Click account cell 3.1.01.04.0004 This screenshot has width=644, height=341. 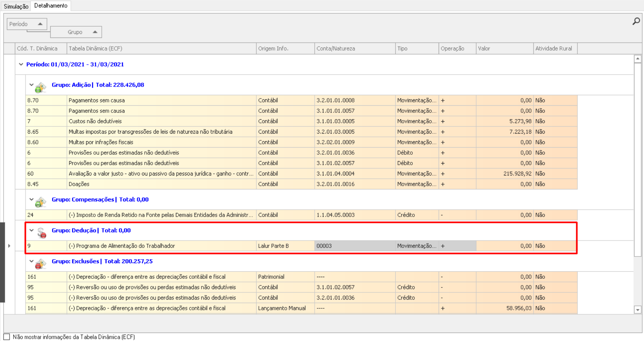(x=355, y=173)
